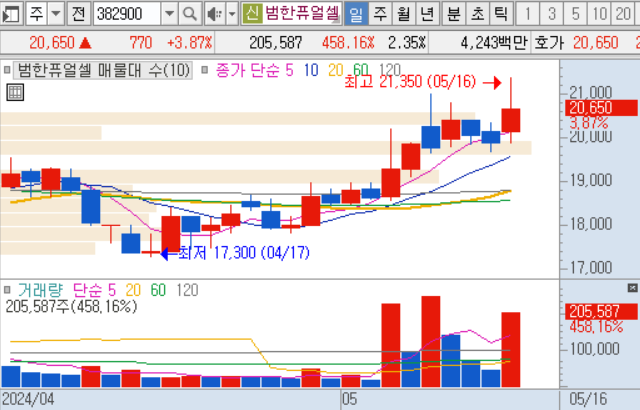The image size is (640, 410).
Task: Click the +3.87% change rate in quote bar
Action: tap(190, 42)
